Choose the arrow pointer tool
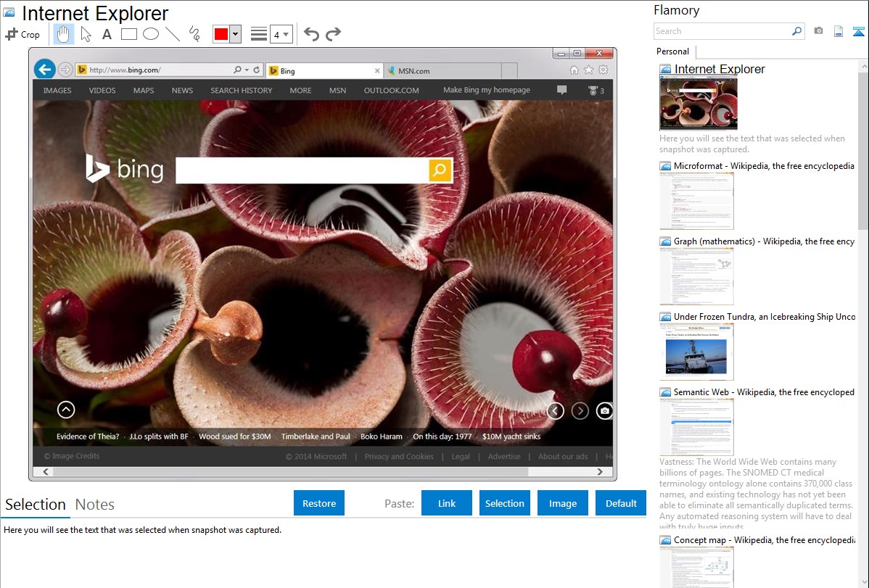869x588 pixels. click(86, 34)
